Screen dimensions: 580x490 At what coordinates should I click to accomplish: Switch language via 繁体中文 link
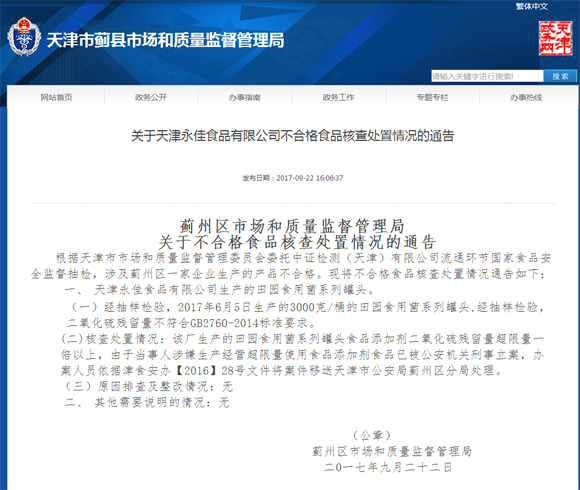pos(532,6)
